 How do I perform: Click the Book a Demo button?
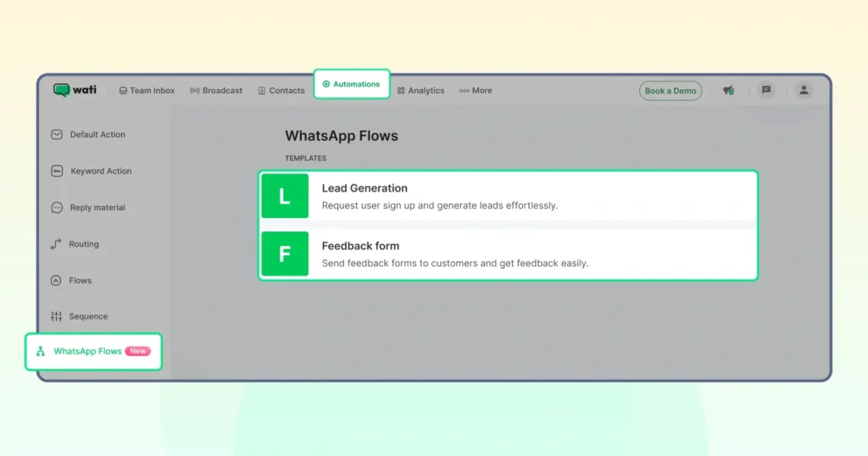[670, 91]
